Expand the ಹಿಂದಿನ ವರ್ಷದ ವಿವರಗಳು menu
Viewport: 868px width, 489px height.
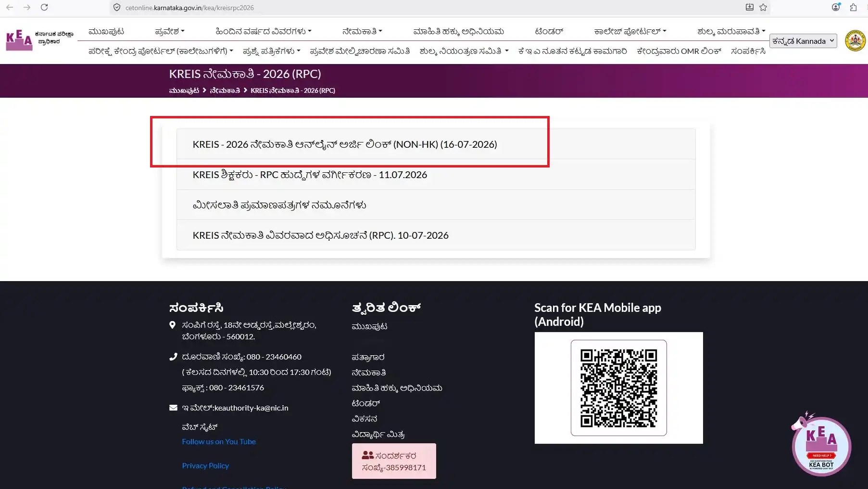[264, 31]
